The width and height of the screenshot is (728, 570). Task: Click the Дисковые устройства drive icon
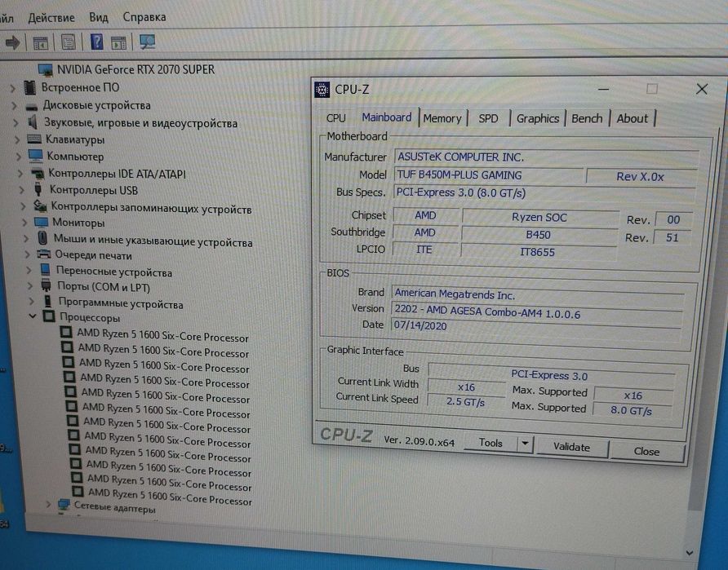point(32,106)
